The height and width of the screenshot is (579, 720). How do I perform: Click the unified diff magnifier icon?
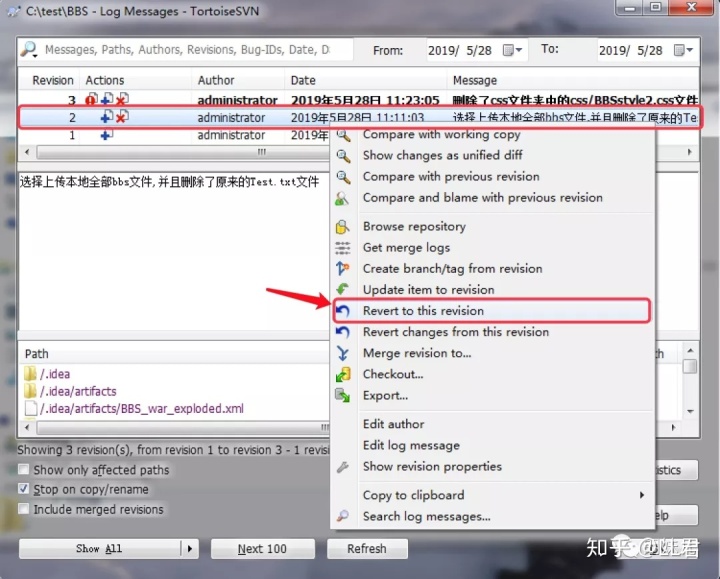(x=343, y=156)
